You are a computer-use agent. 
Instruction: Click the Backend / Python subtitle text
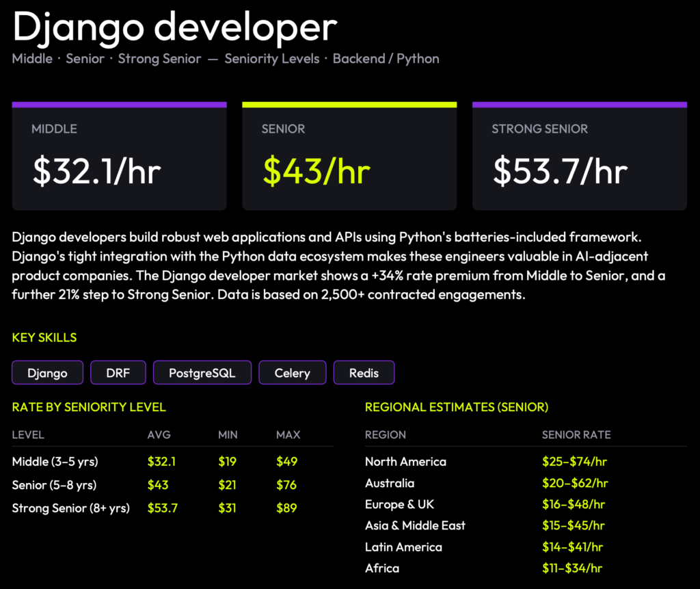(386, 59)
